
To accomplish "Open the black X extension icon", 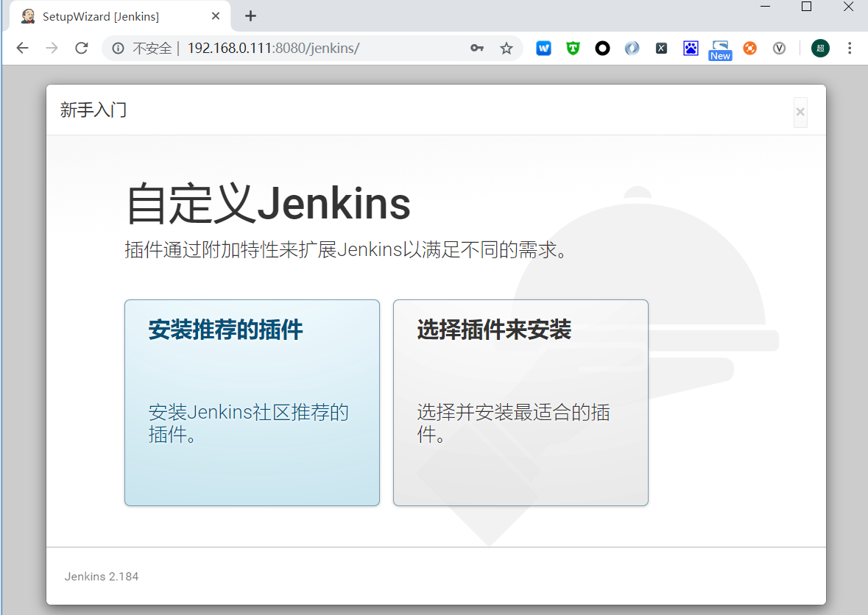I will [661, 48].
